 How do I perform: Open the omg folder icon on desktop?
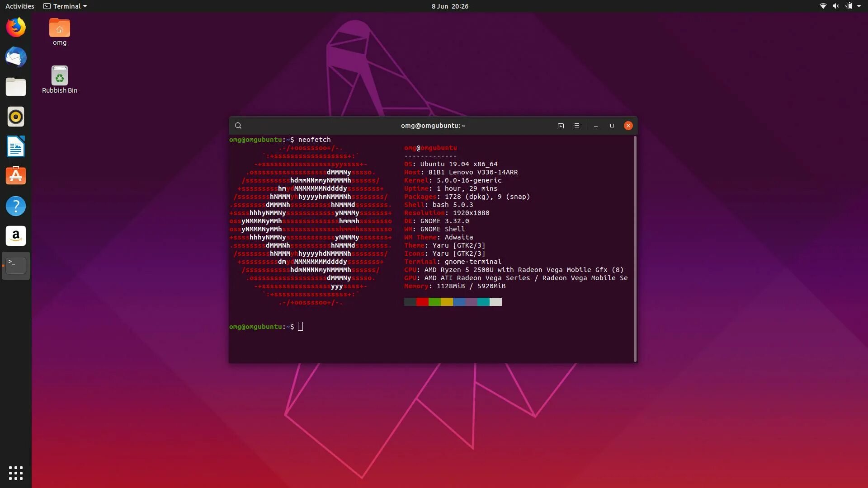click(x=59, y=28)
